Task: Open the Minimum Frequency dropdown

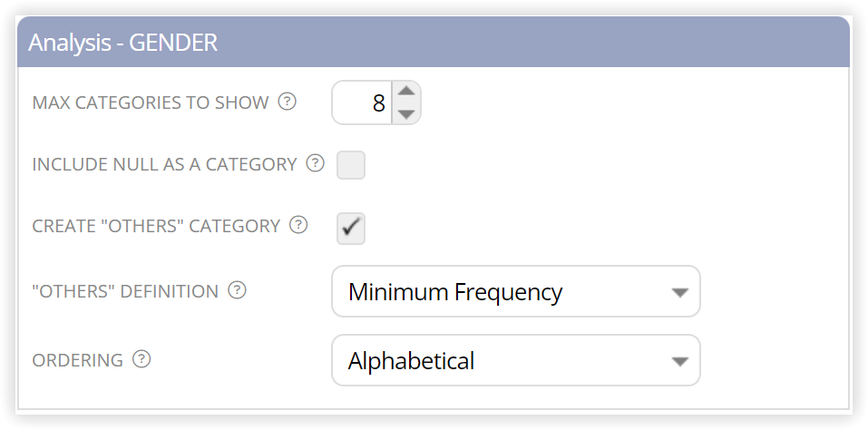Action: pyautogui.click(x=516, y=291)
